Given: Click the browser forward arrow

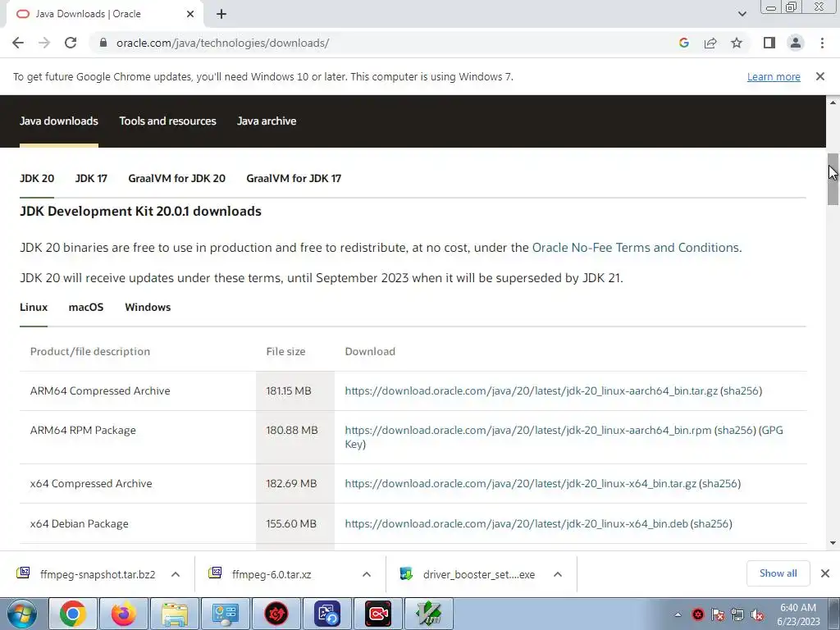Looking at the screenshot, I should pos(44,43).
